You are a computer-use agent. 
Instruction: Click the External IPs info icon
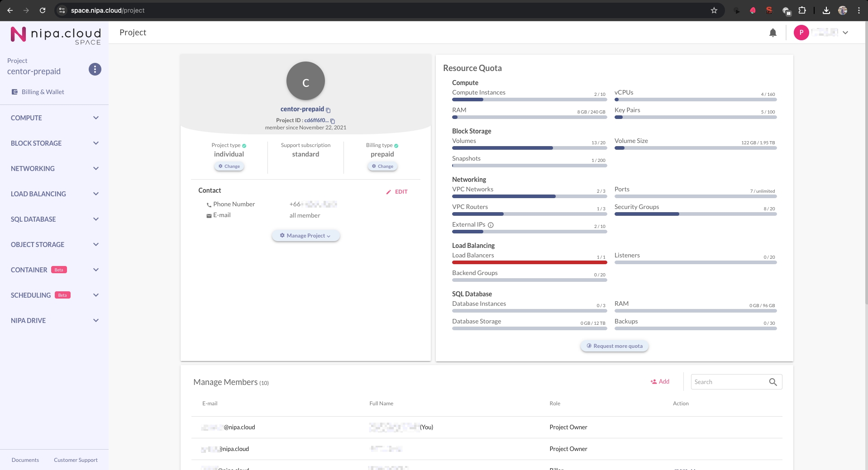(x=491, y=225)
